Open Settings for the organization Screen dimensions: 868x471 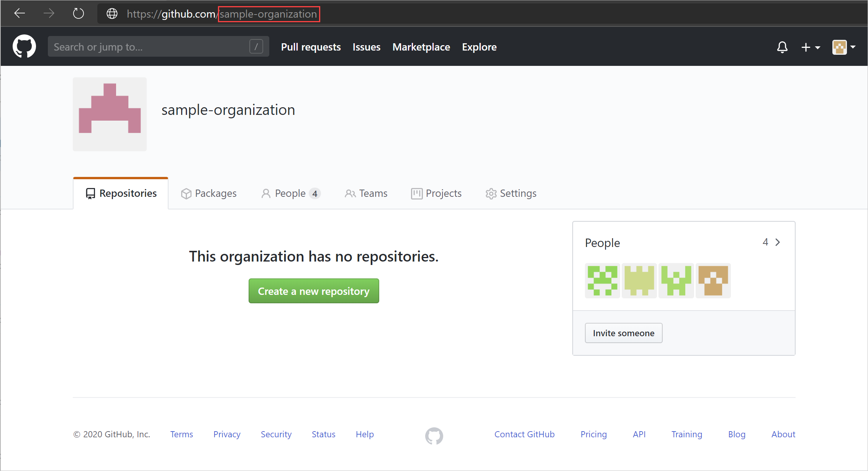coord(511,193)
